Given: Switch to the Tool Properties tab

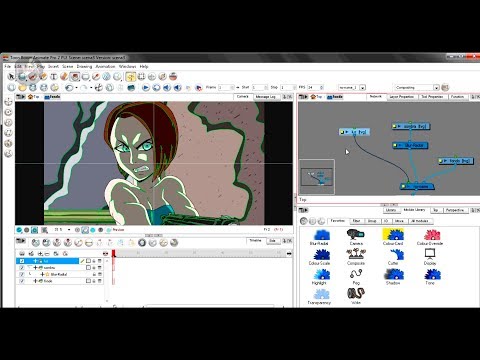Looking at the screenshot, I should point(432,97).
